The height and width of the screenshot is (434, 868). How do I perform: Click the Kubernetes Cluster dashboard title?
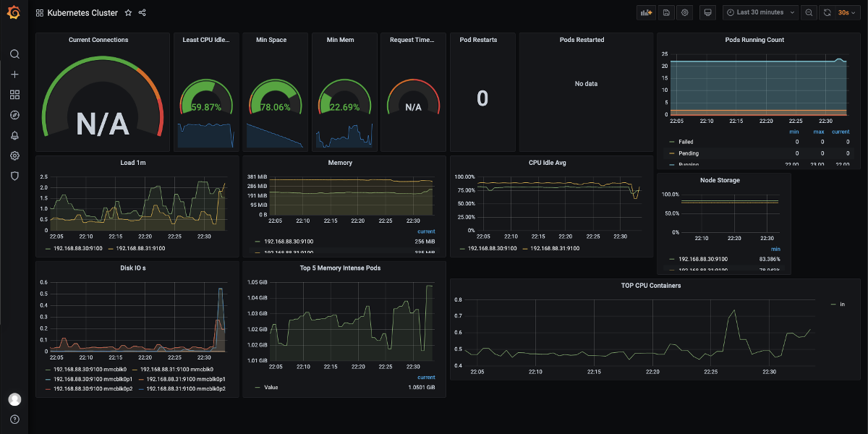[82, 13]
